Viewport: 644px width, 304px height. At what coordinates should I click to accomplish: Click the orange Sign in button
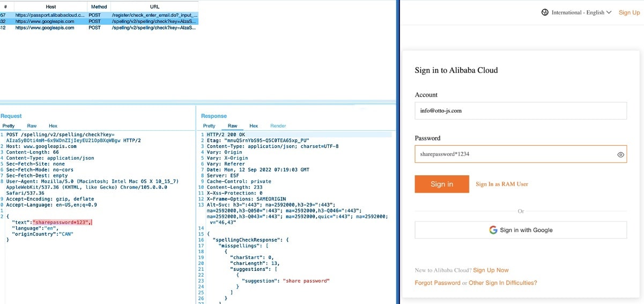click(x=442, y=184)
